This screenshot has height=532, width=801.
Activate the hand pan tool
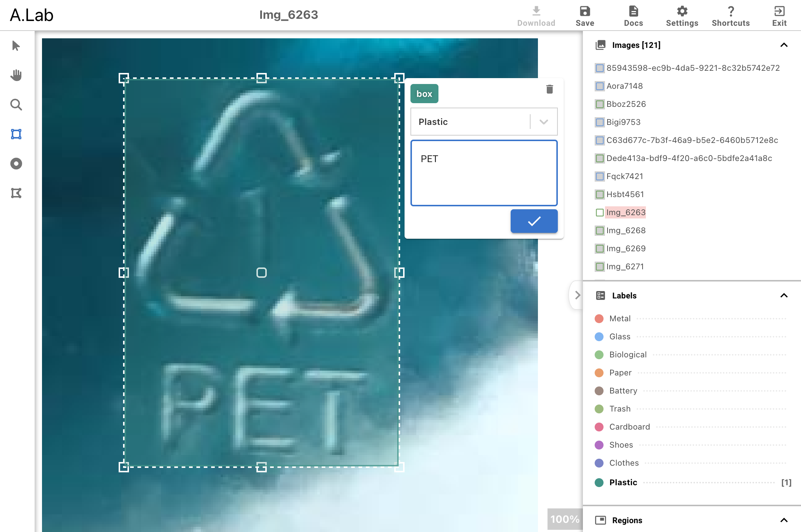click(16, 75)
